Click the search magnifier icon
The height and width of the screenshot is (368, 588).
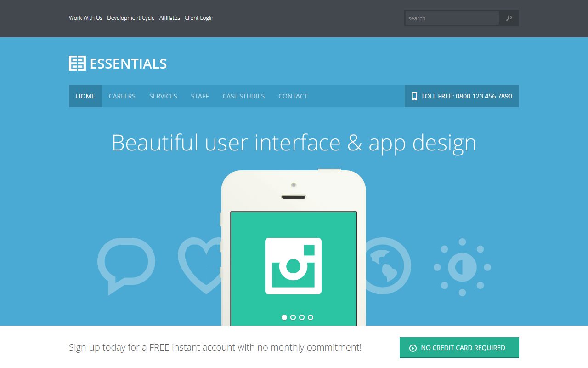point(509,18)
